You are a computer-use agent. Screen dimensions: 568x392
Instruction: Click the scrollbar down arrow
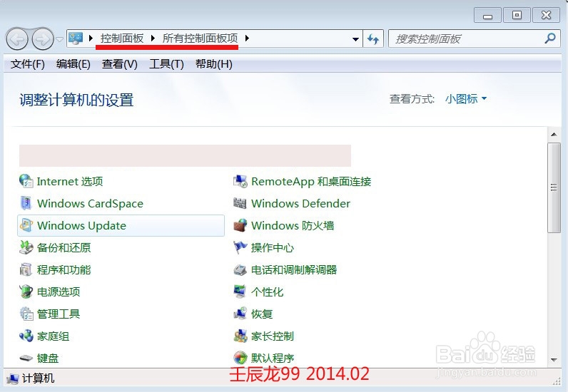(554, 360)
